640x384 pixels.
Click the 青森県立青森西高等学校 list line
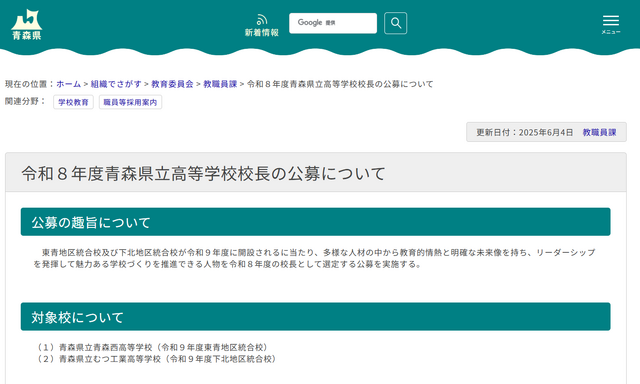point(153,347)
